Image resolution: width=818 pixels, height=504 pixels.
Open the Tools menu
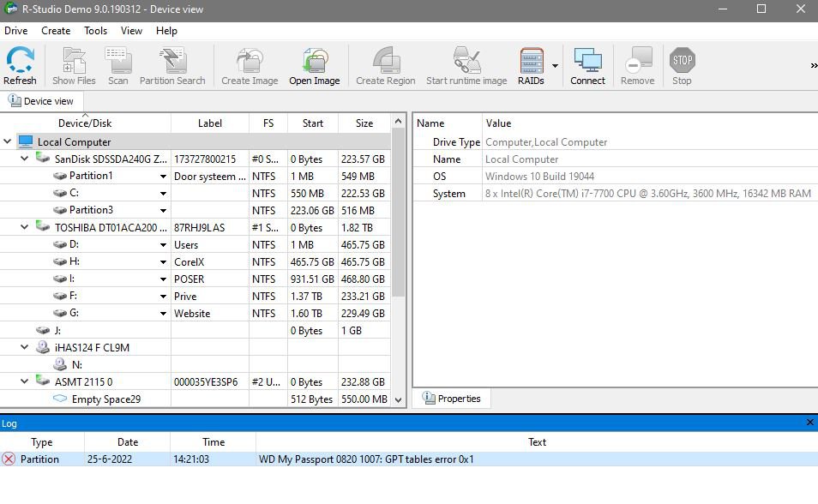[x=95, y=31]
